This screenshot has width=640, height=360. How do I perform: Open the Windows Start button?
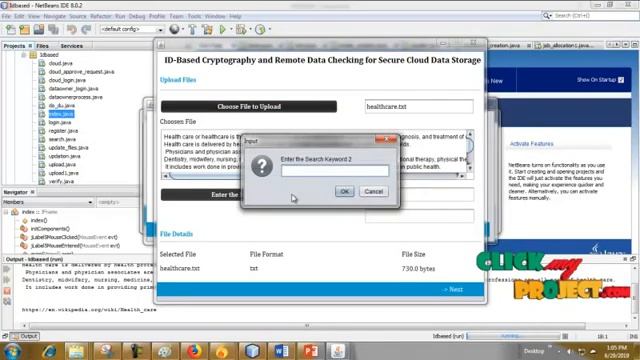coord(13,351)
